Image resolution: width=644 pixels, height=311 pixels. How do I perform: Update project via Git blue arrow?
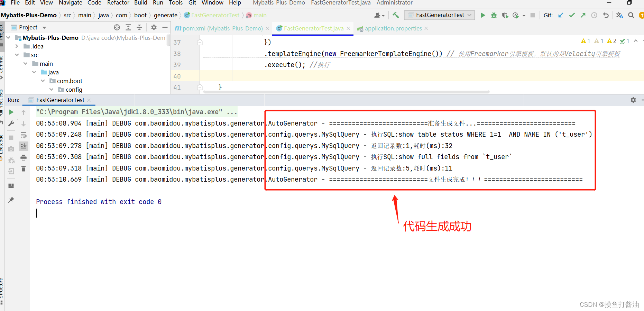tap(561, 15)
